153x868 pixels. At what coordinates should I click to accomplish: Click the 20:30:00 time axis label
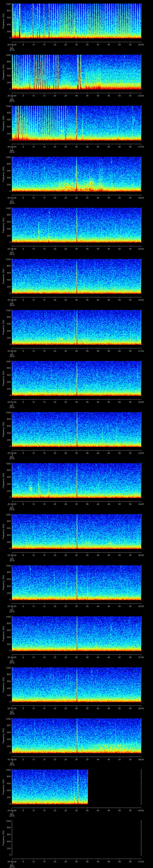click(12, 351)
